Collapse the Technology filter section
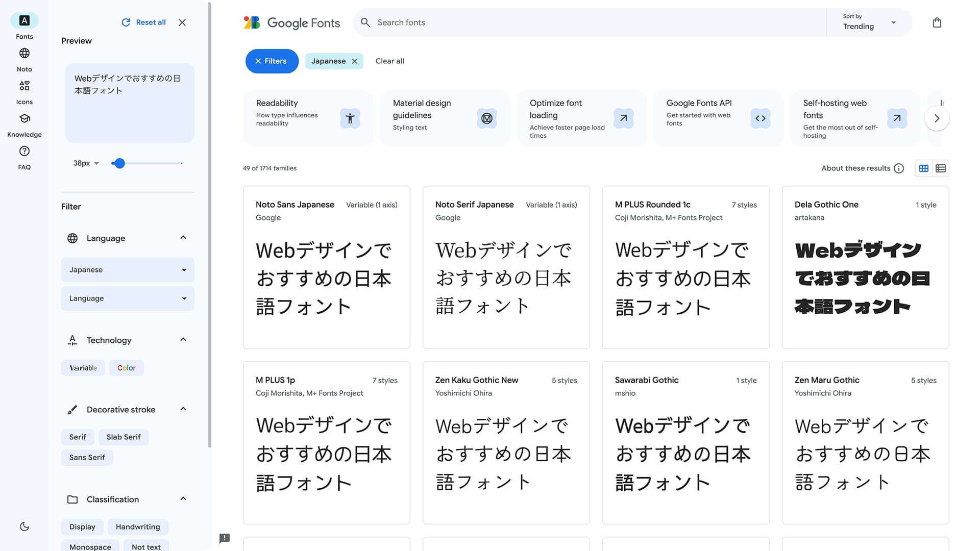Screen dimensions: 980x551 coord(183,340)
